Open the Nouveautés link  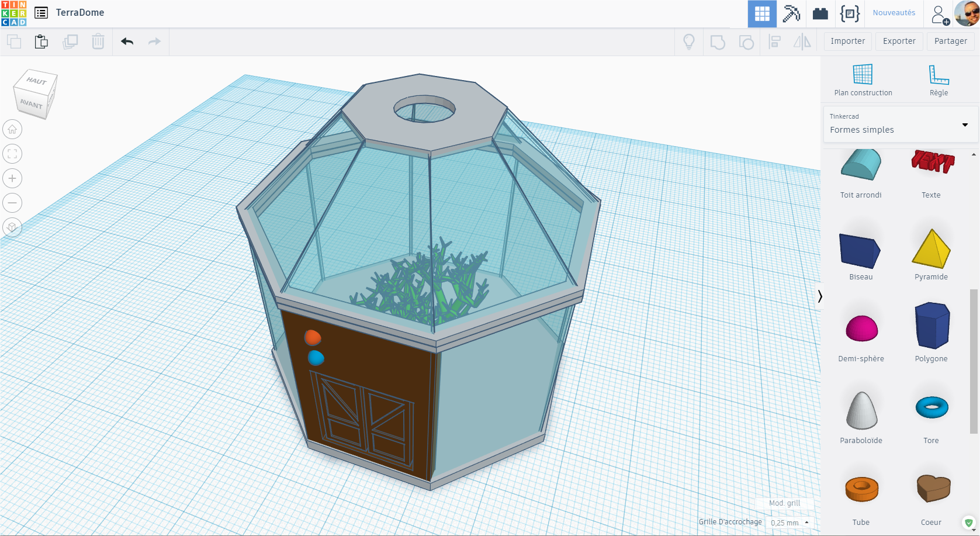pyautogui.click(x=894, y=13)
